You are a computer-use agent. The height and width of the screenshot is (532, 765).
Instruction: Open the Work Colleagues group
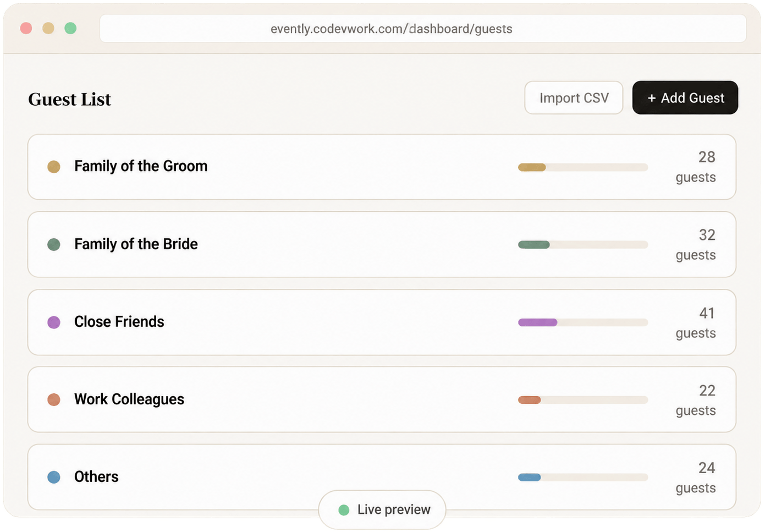coord(382,400)
